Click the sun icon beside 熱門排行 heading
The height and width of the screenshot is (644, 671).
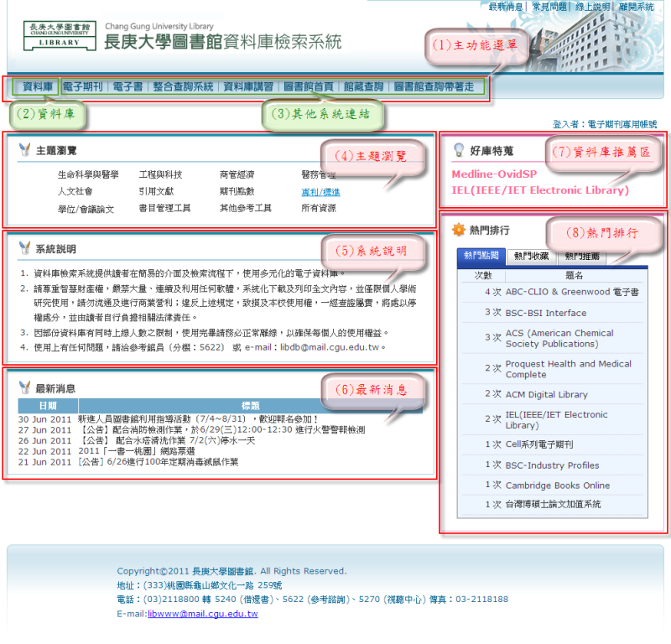[x=458, y=230]
